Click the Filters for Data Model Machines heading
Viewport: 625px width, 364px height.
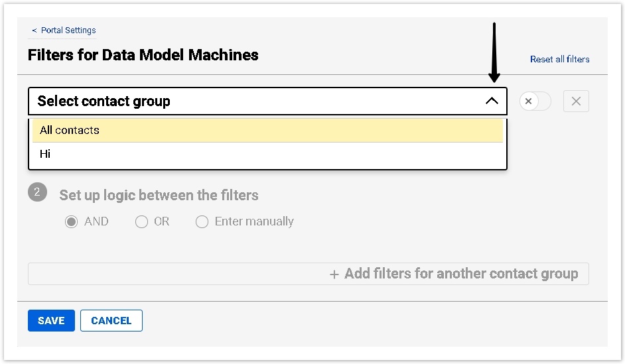143,55
